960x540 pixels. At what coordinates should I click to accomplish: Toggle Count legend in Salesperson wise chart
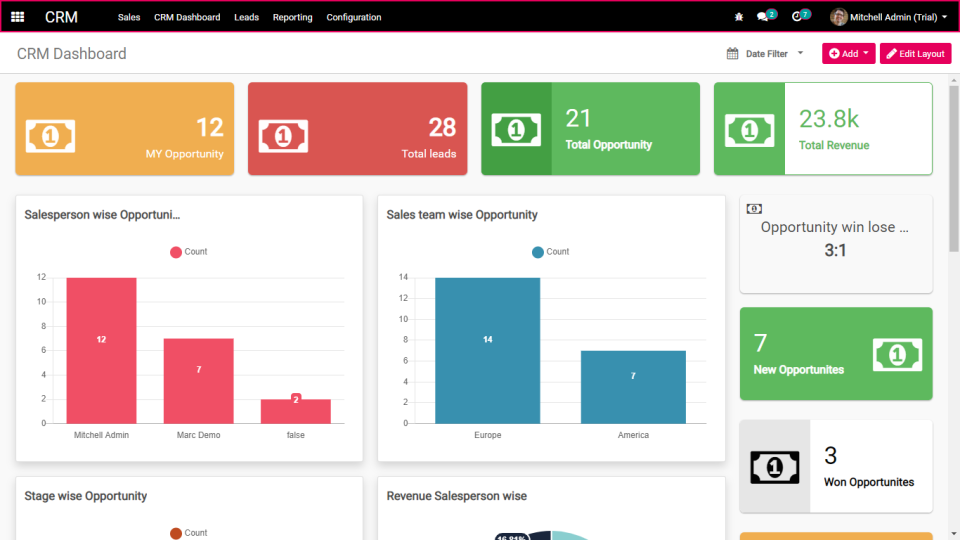pos(189,252)
